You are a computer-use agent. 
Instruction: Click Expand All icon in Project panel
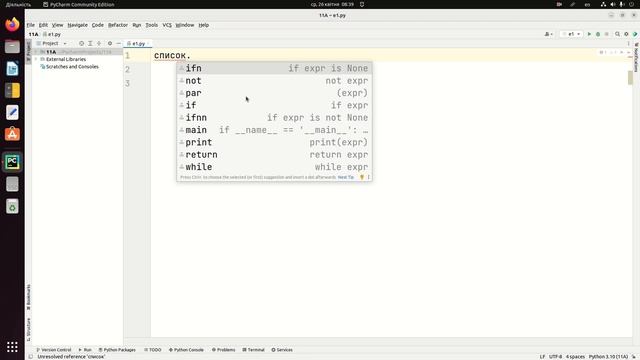pos(90,43)
